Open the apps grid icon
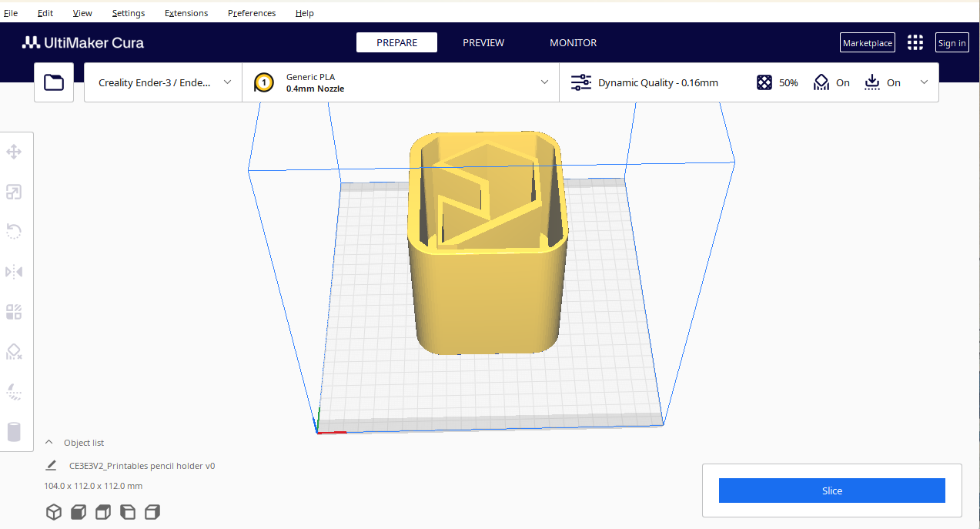 tap(915, 43)
